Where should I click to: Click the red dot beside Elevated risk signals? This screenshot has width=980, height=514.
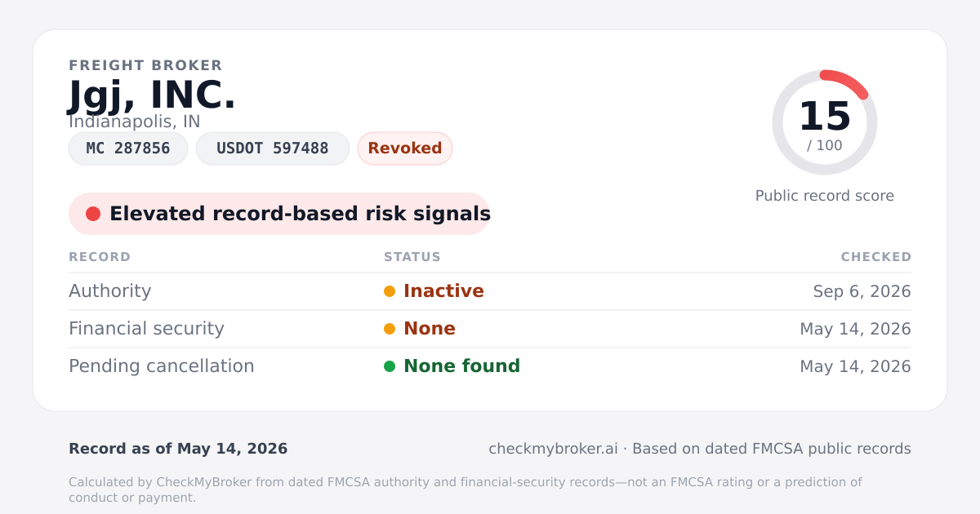(x=93, y=214)
